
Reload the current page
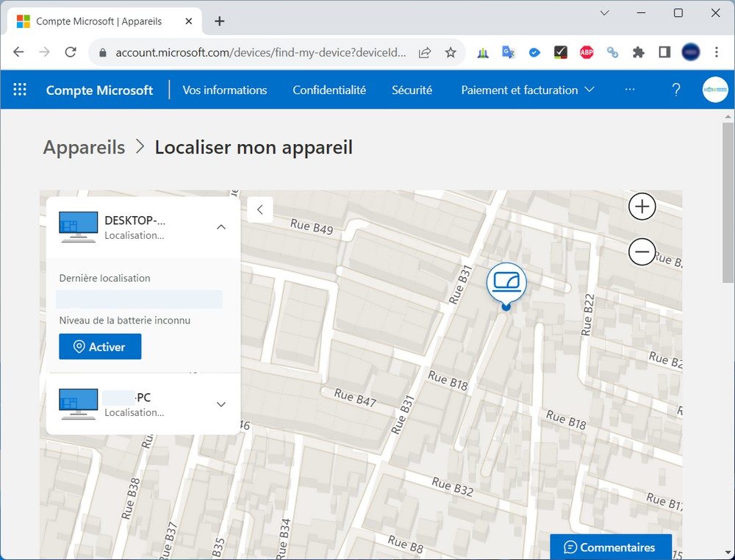71,52
